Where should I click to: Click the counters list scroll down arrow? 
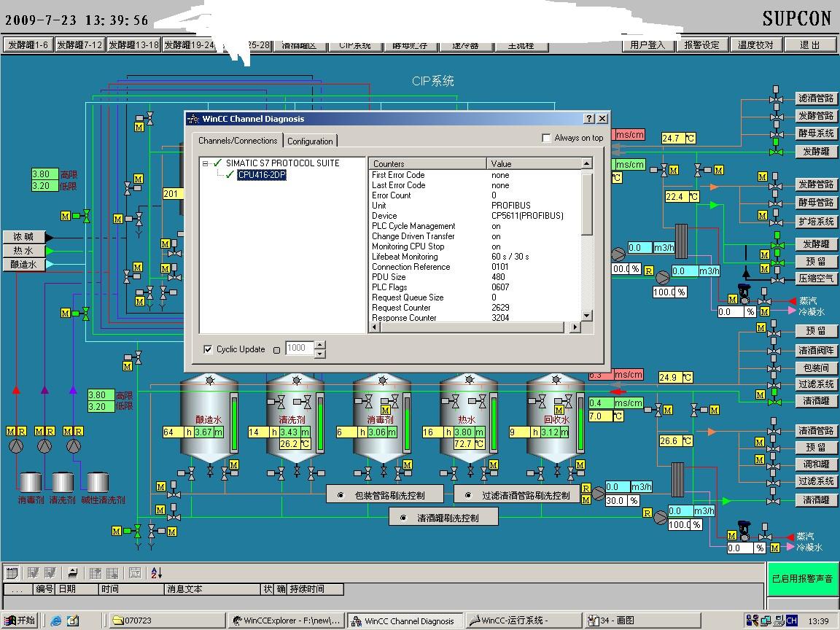tap(586, 316)
